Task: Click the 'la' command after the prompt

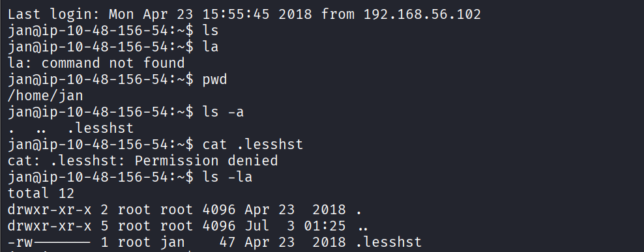Action: click(x=211, y=47)
